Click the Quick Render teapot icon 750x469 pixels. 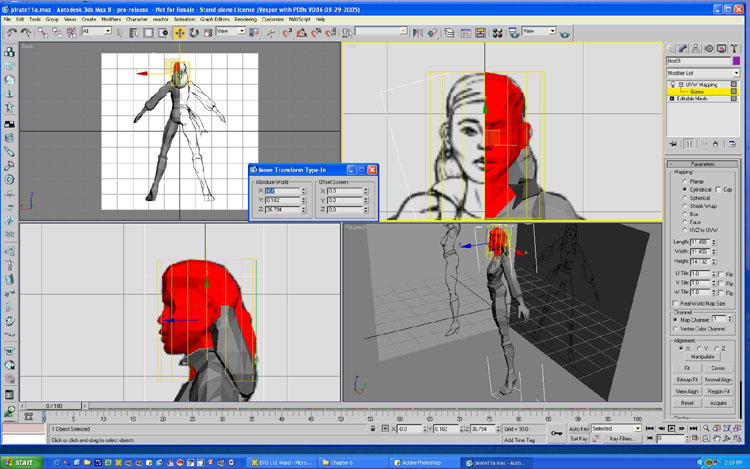565,32
